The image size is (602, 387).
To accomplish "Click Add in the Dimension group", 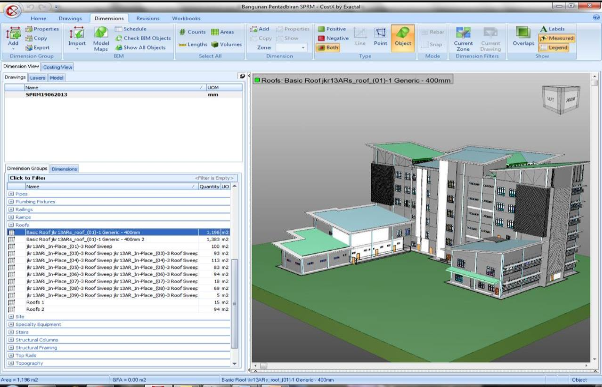I will 260,29.
